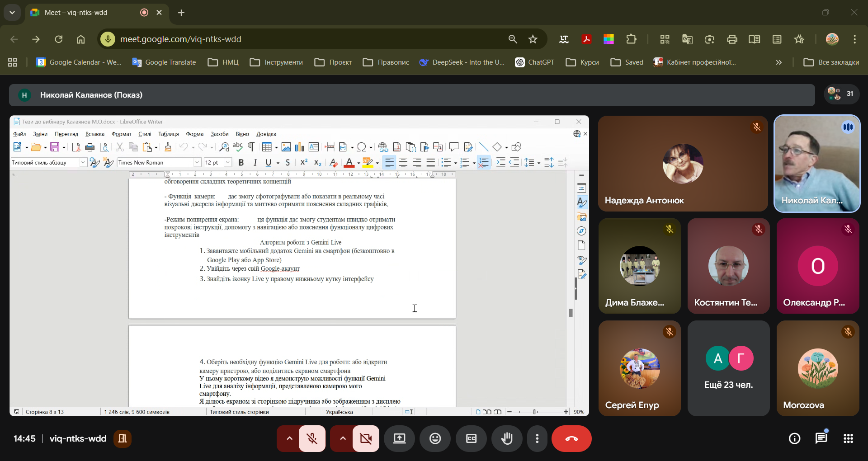Open the meeting details info icon
This screenshot has width=868, height=461.
point(794,438)
